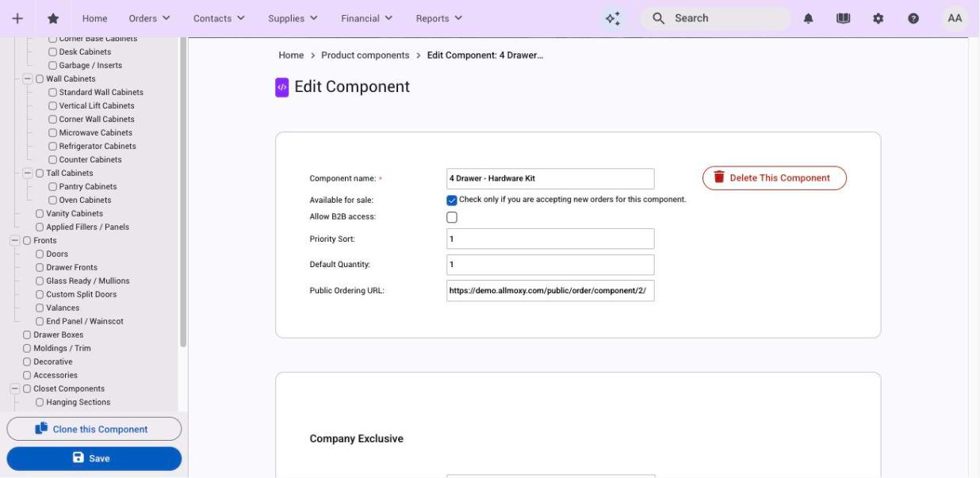Collapse the Wall Cabinets tree node

27,78
